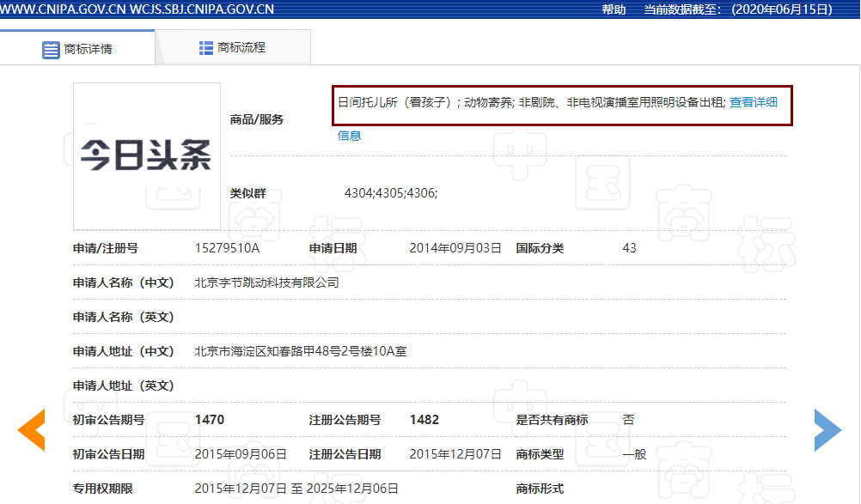The width and height of the screenshot is (861, 504).
Task: Click the orange previous-record arrow
Action: point(31,430)
